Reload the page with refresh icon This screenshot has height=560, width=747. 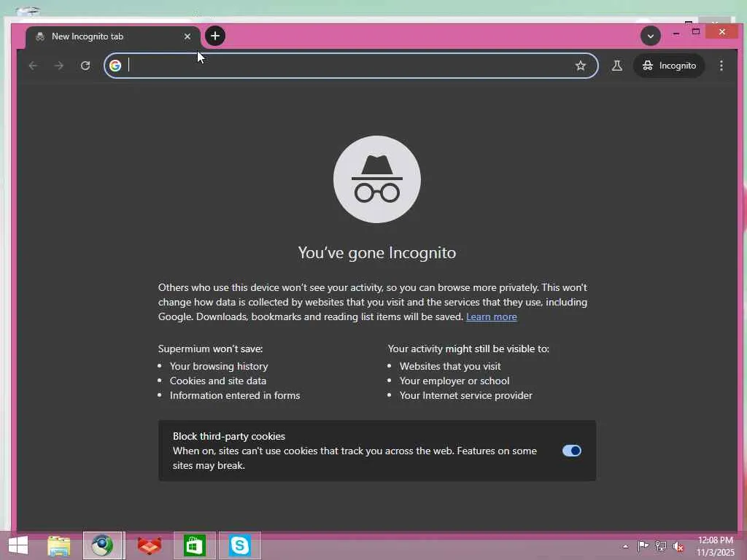pos(85,66)
